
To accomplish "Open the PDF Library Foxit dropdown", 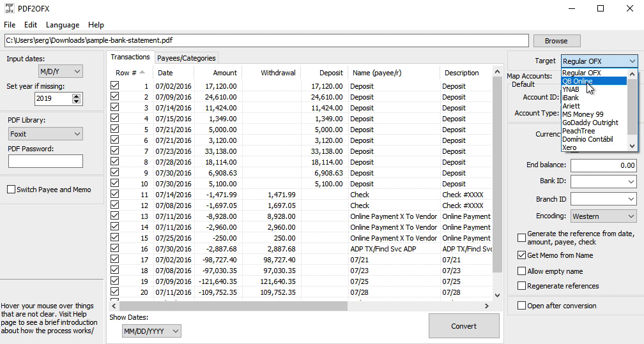I will (x=45, y=134).
